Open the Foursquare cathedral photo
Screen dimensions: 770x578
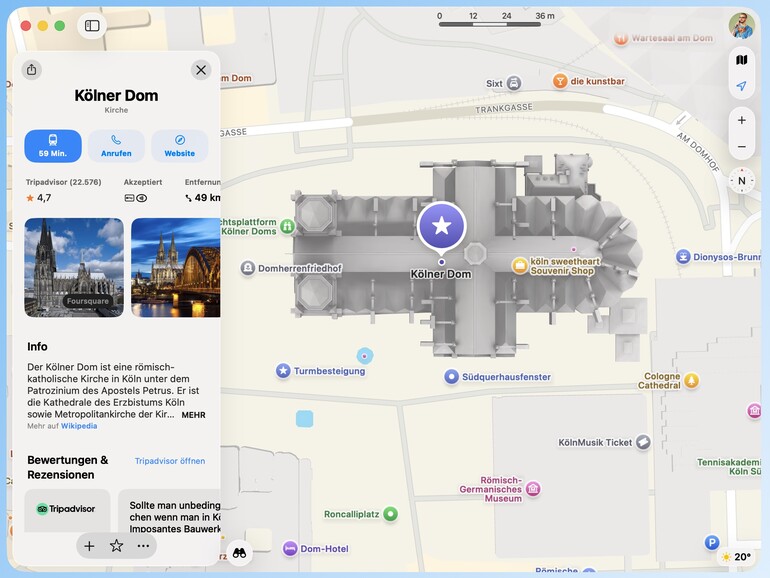(74, 268)
